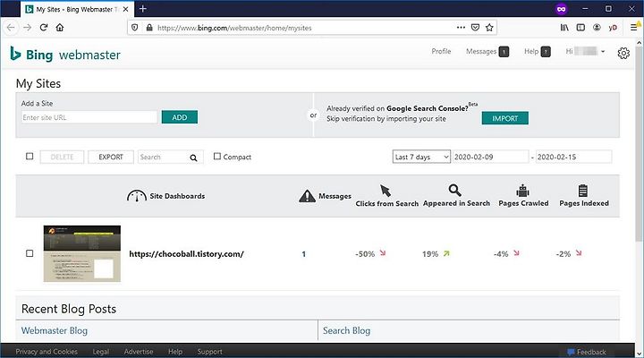Open a new browser tab
The height and width of the screenshot is (358, 644).
[x=143, y=9]
